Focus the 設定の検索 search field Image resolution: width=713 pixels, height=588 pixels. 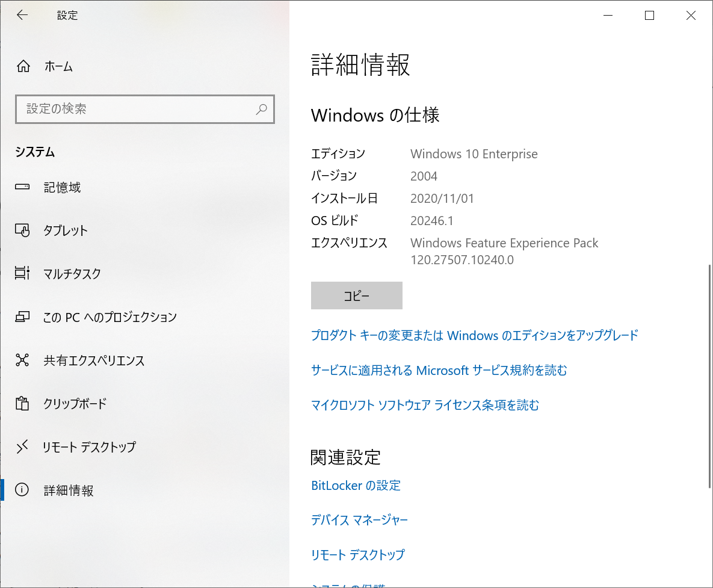(x=144, y=109)
